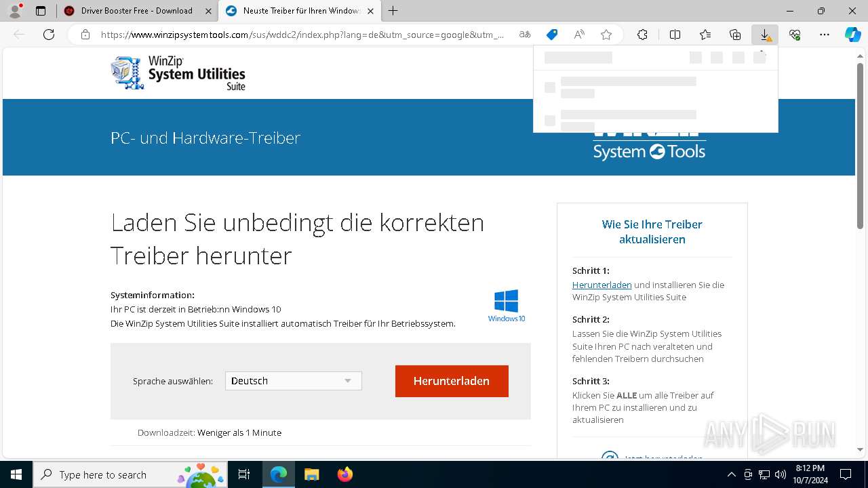Click the taskbar search box
868x488 pixels.
point(130,474)
